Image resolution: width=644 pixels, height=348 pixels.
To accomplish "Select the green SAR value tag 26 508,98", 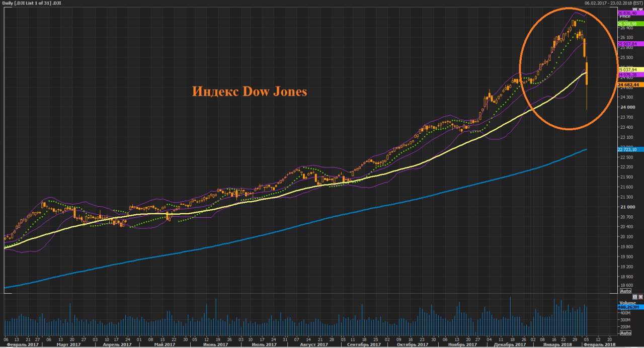I will pyautogui.click(x=631, y=24).
